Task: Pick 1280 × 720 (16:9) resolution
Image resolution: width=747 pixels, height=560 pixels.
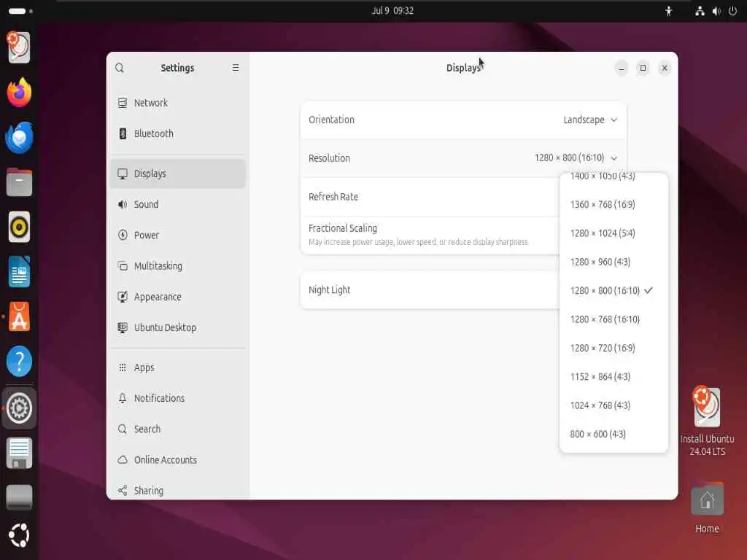Action: [x=614, y=348]
